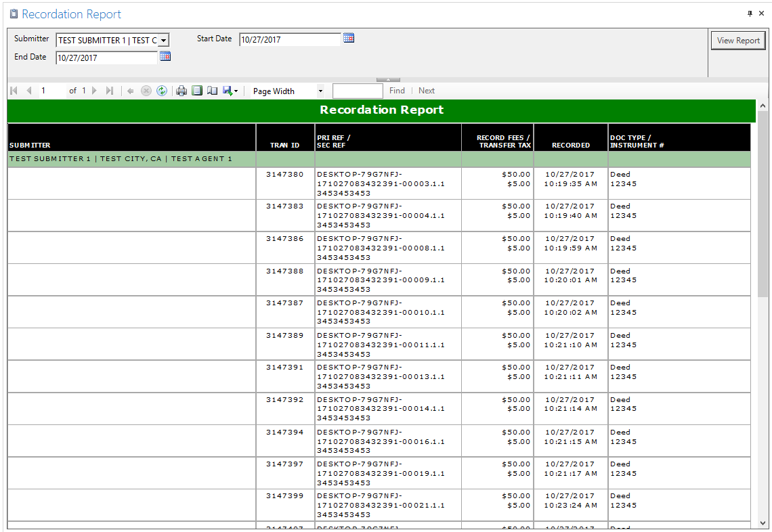Collapse the parameters area with the splitter arrow
The image size is (772, 532).
tap(388, 80)
